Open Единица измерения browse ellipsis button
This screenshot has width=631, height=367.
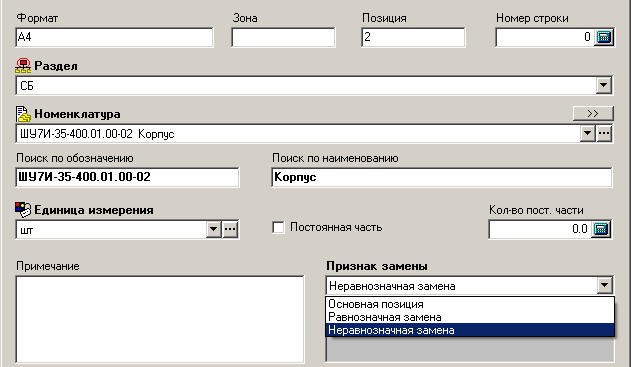[x=230, y=229]
